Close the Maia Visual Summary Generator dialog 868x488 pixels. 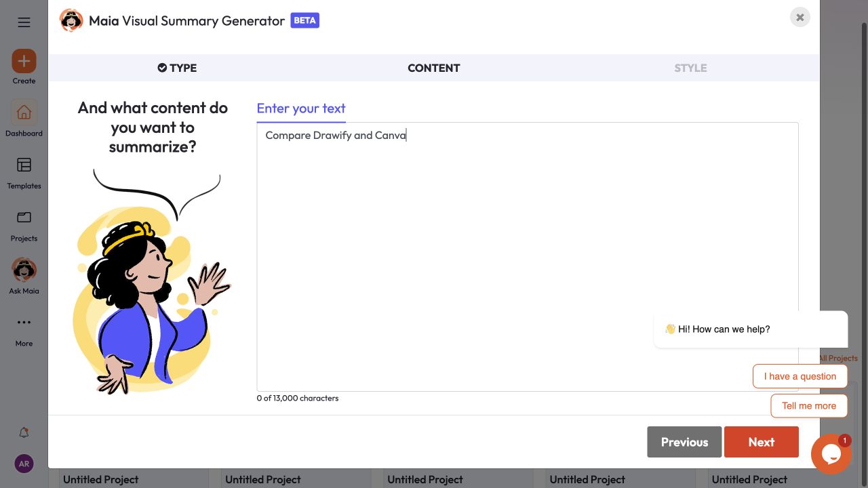800,18
